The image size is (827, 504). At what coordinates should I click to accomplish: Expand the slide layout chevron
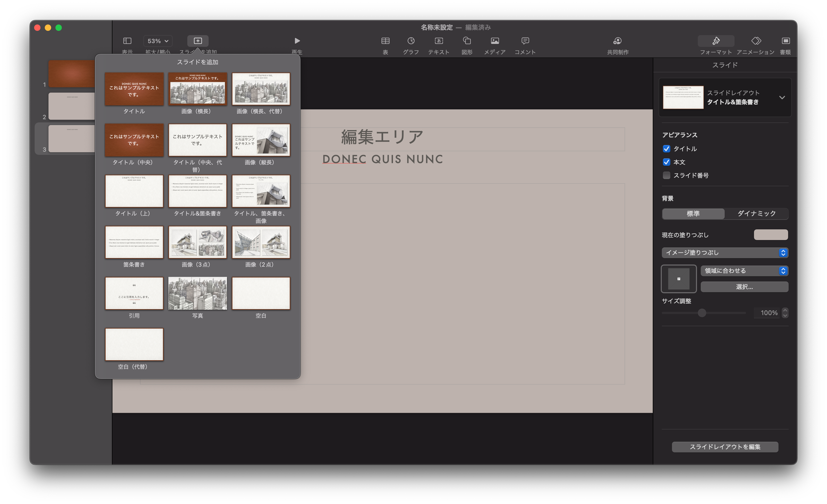(x=782, y=98)
